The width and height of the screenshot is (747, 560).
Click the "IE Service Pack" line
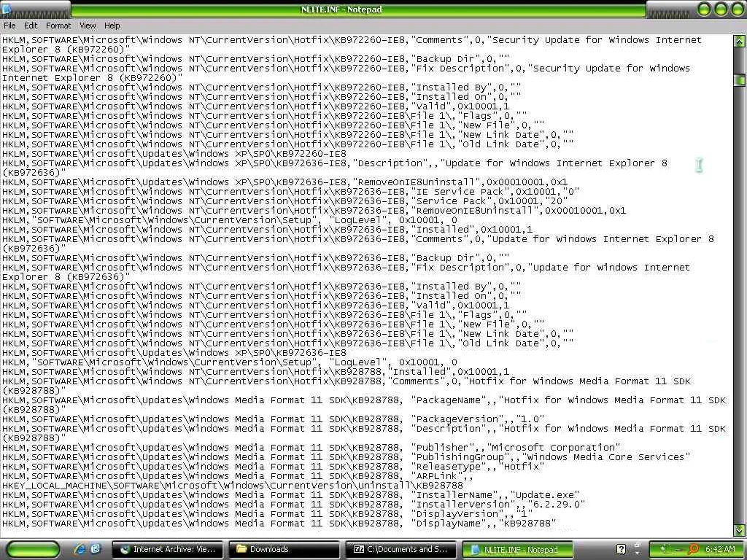tap(290, 192)
